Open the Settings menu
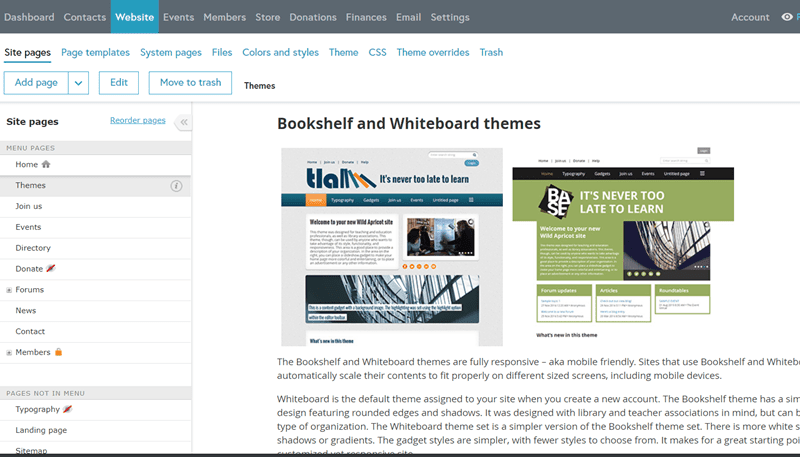 (x=450, y=17)
